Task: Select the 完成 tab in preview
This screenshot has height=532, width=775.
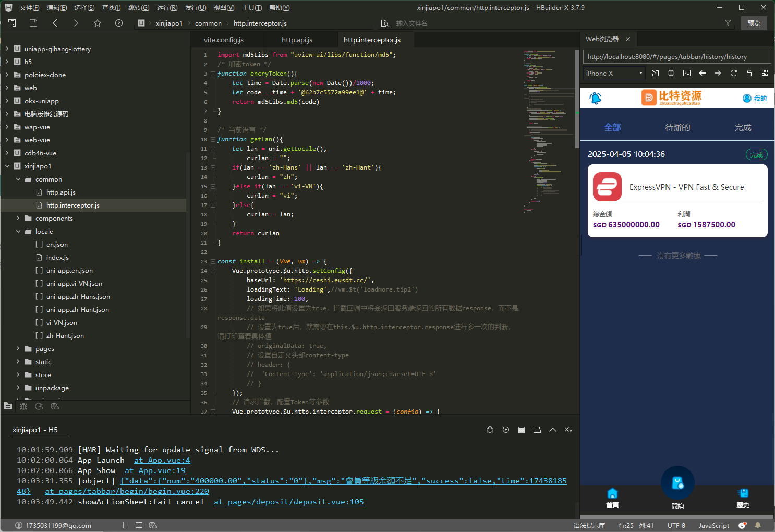Action: pos(743,127)
